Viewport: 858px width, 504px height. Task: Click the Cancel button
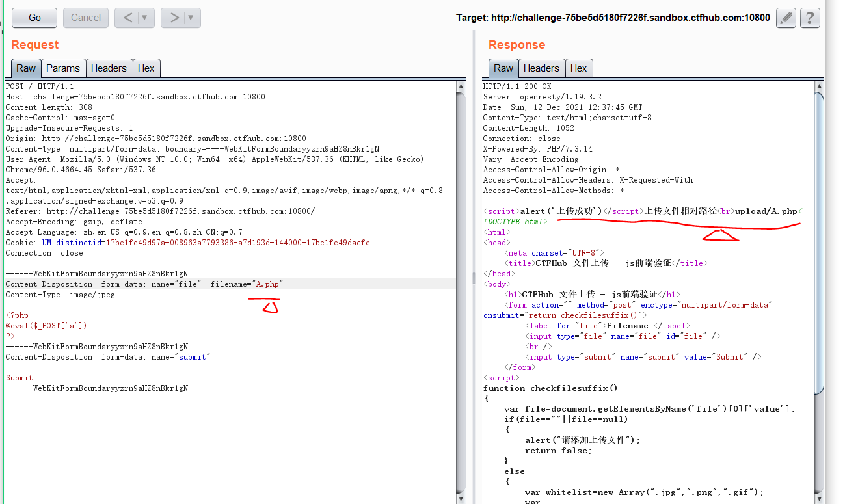point(86,18)
